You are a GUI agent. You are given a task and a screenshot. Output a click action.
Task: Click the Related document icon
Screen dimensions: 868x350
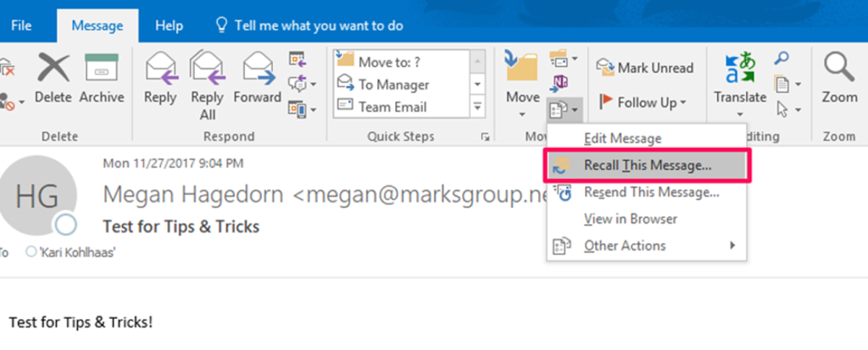[x=782, y=84]
